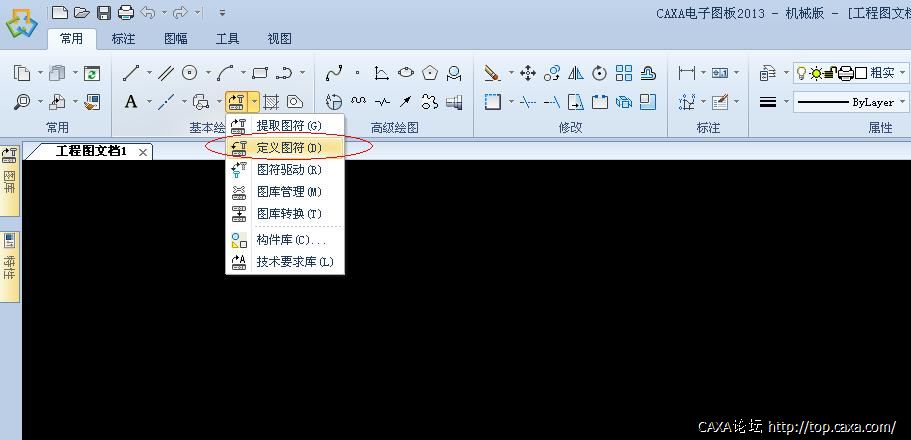Click the Dimension measurement tool

tap(686, 73)
